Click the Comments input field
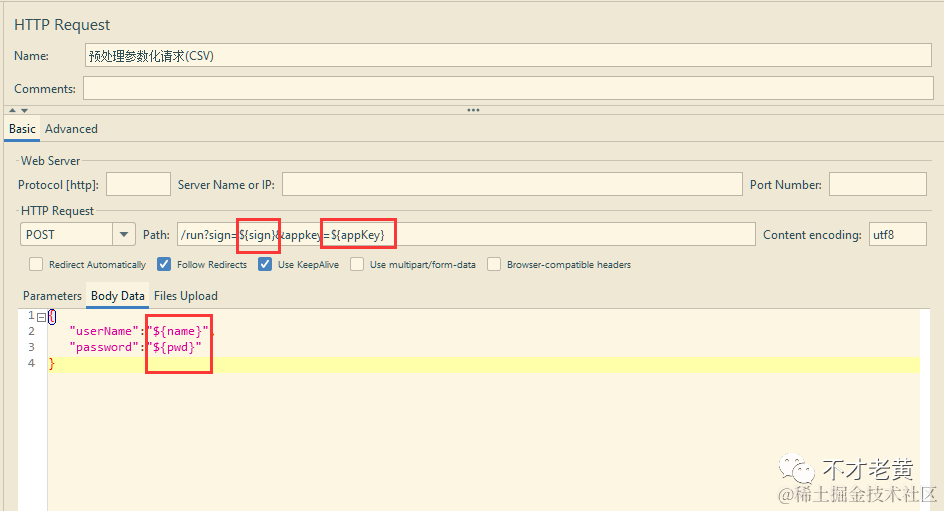The width and height of the screenshot is (944, 511). pyautogui.click(x=508, y=88)
